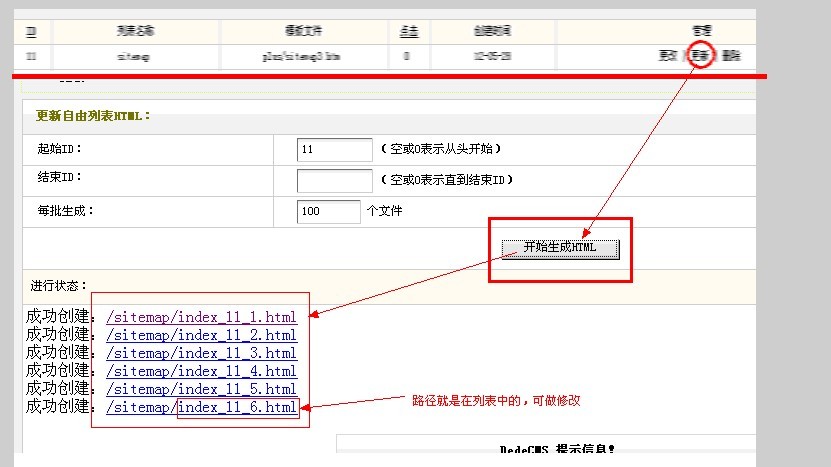831x467 pixels.
Task: Open the /sitemap/index_11_1.html link
Action: [x=201, y=318]
